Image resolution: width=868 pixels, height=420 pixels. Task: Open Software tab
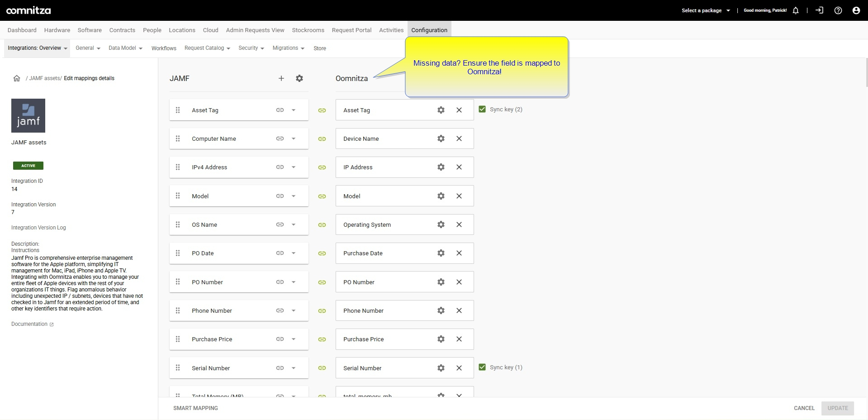click(x=90, y=30)
